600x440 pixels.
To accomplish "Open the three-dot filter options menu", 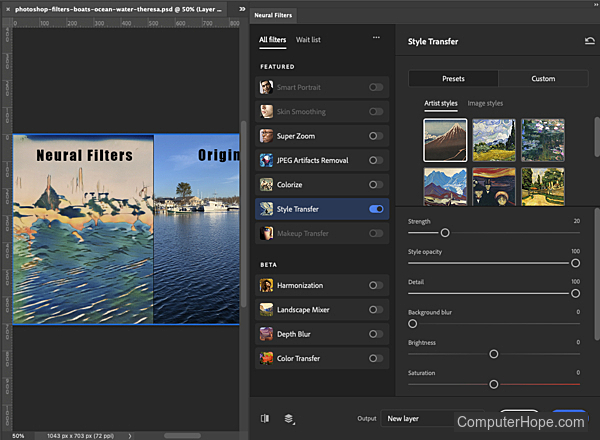I will [x=377, y=37].
